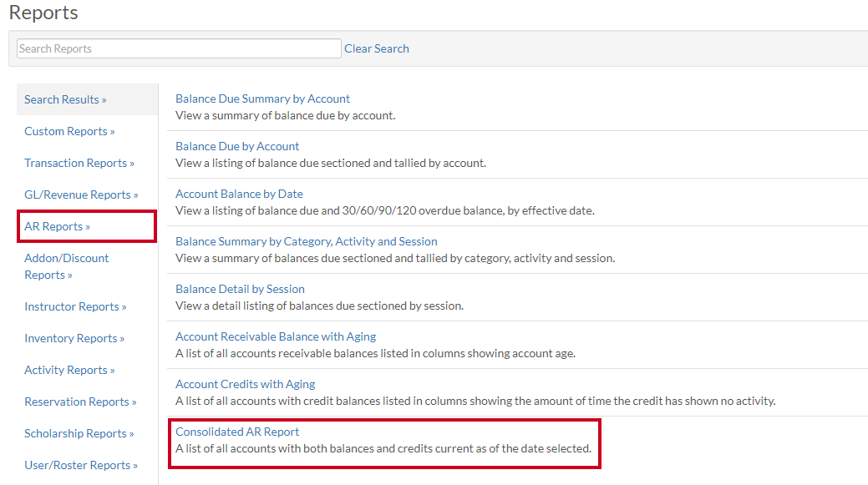Open the Search Results category
The width and height of the screenshot is (868, 485).
point(65,99)
